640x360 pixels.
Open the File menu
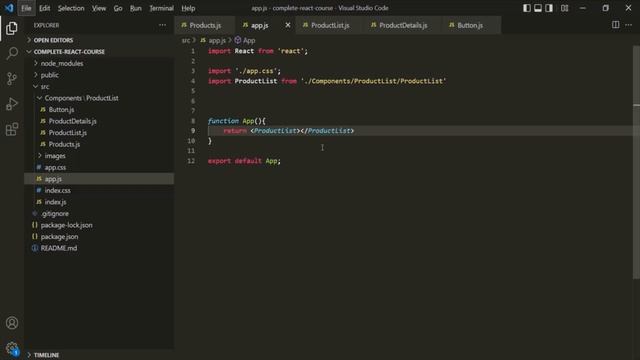tap(26, 8)
